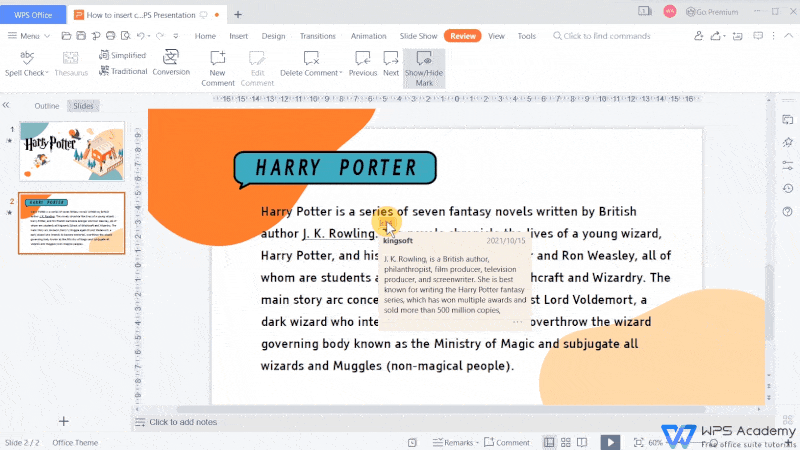
Task: Switch to the Transitions tab
Action: pyautogui.click(x=317, y=36)
